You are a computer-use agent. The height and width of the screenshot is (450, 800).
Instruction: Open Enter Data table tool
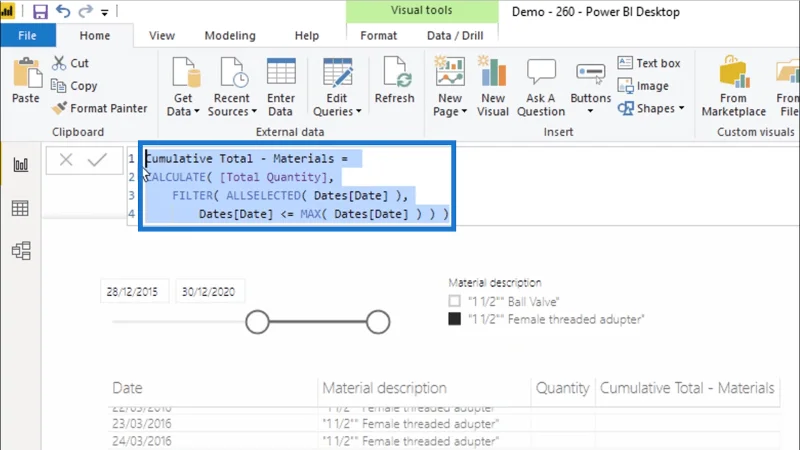pos(281,87)
